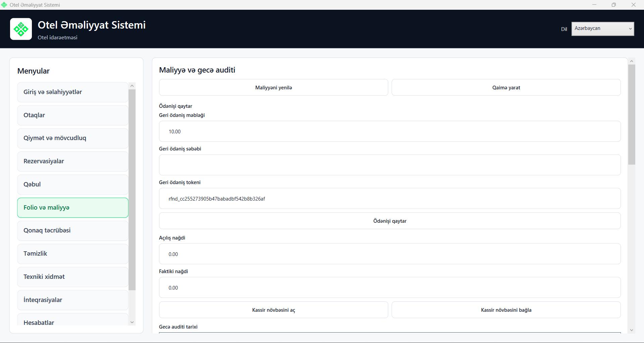
Task: Focus the Geri ödəniş tokeni field
Action: pyautogui.click(x=390, y=199)
